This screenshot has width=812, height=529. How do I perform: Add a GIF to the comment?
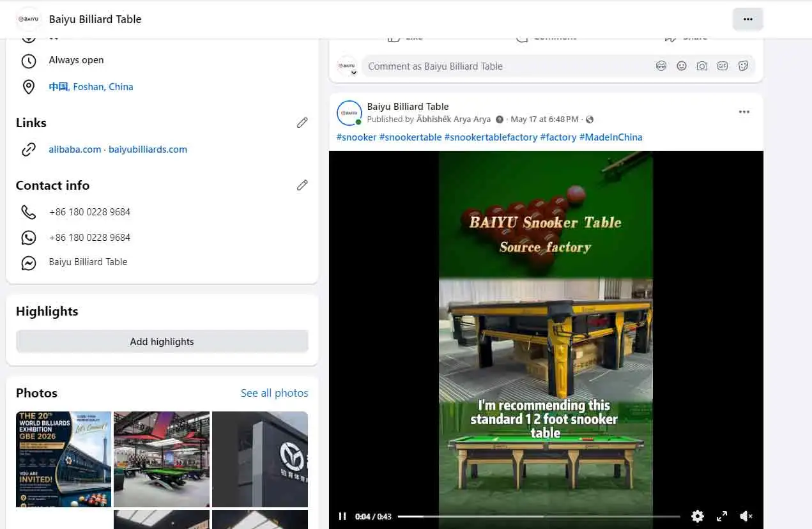point(723,66)
